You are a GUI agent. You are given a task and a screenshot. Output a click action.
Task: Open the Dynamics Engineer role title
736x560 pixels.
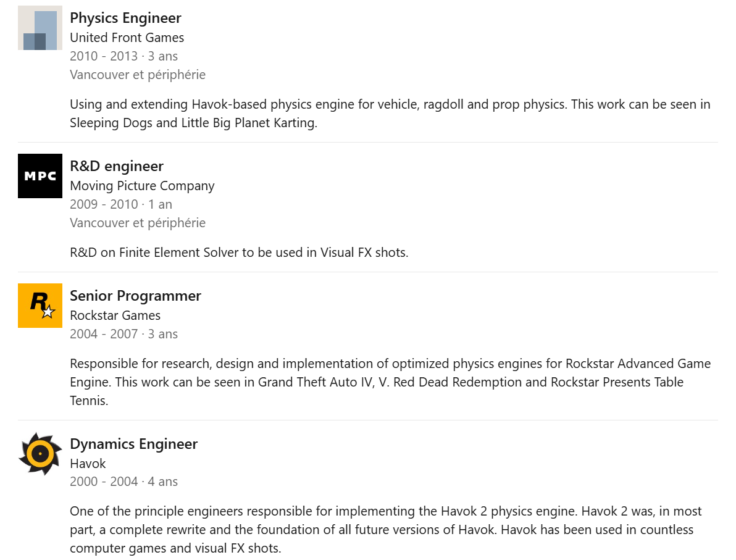133,444
